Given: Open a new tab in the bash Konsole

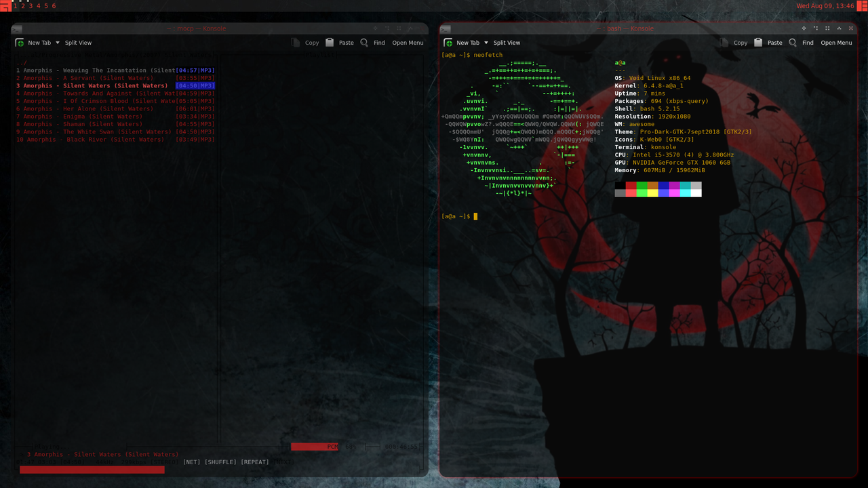Looking at the screenshot, I should tap(462, 43).
